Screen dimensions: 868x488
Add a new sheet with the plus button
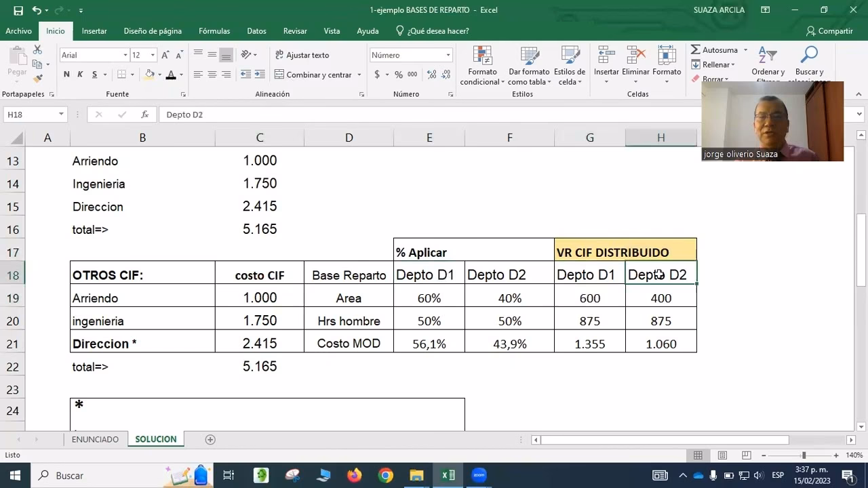[x=210, y=439]
